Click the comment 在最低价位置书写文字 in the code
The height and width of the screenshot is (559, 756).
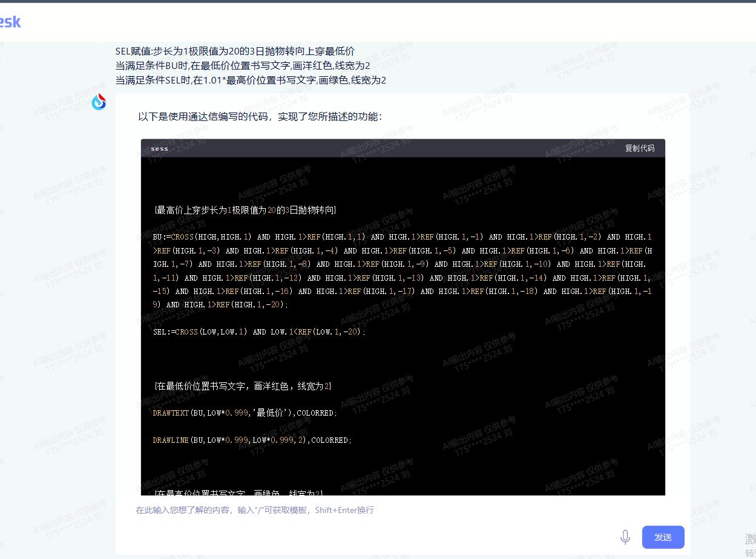(242, 385)
